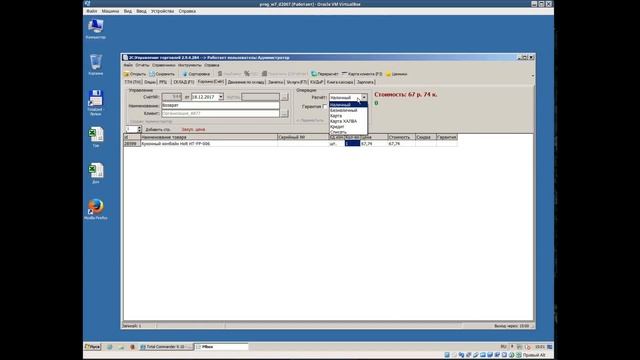Click the highlighted quantity cell in product row
Image resolution: width=640 pixels, height=360 pixels.
click(352, 144)
